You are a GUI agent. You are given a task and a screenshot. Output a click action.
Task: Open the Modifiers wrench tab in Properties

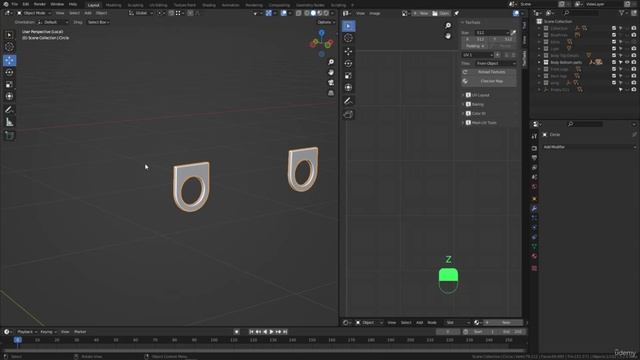534,209
